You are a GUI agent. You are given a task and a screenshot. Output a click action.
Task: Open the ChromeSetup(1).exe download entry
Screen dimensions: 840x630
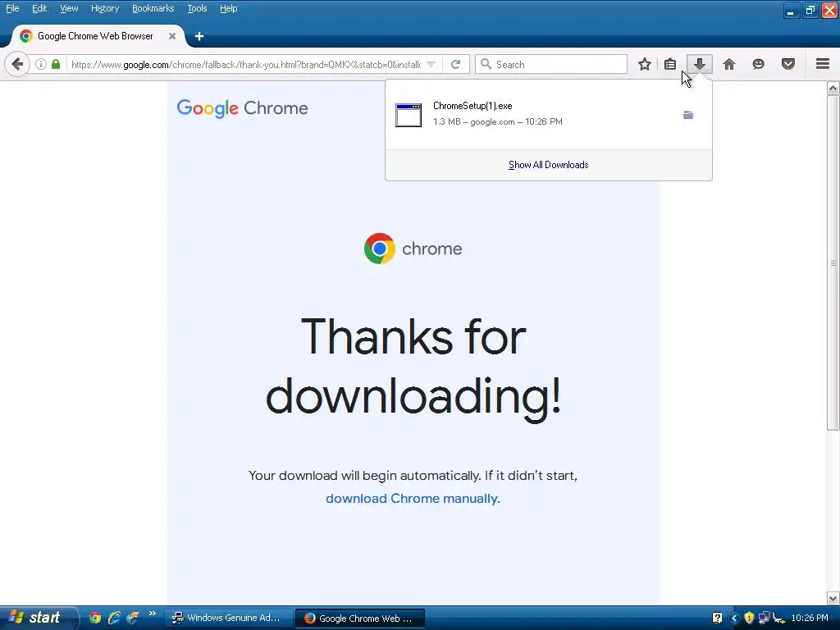549,114
